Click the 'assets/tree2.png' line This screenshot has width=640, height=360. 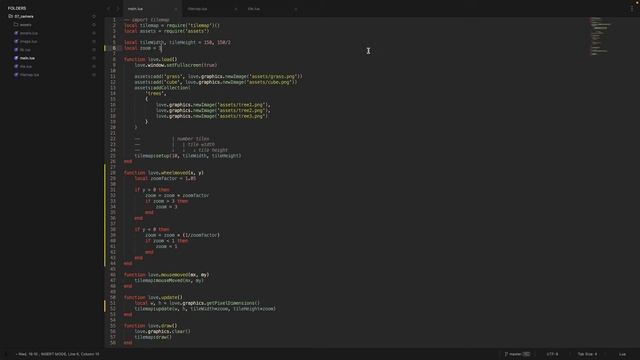tap(213, 110)
